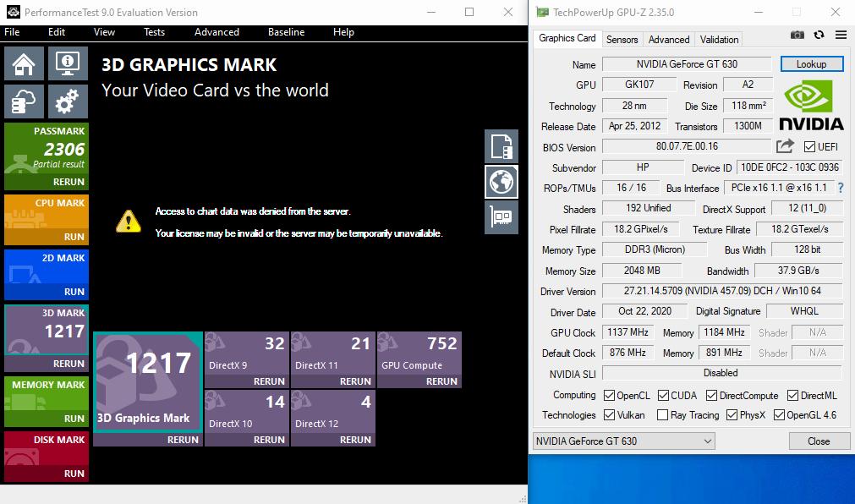Toggle the UEFI checkbox
This screenshot has height=504, width=855.
(809, 147)
